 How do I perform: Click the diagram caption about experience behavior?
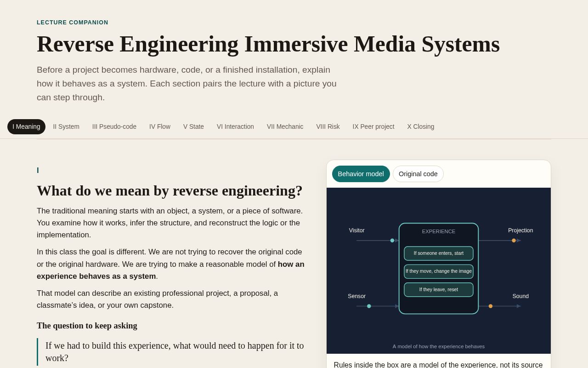click(x=439, y=346)
